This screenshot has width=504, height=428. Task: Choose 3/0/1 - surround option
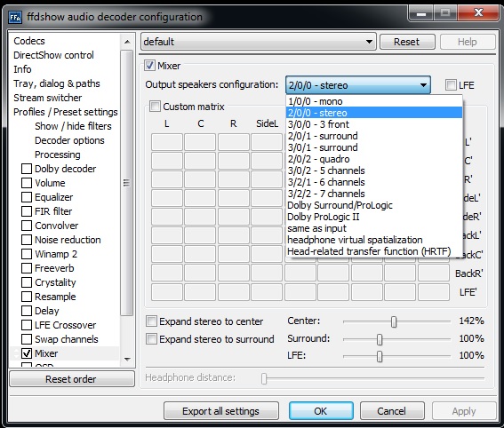(374, 147)
